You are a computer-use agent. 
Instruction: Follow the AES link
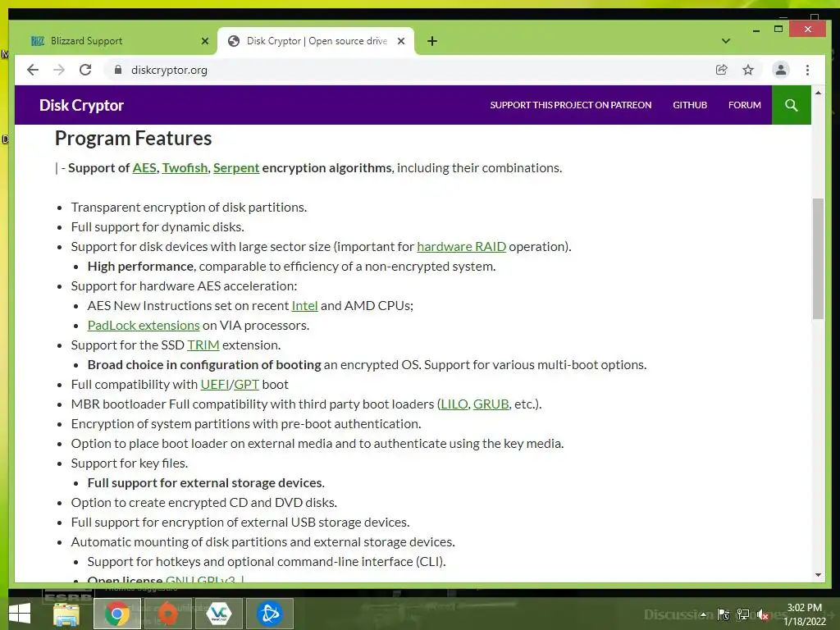144,167
